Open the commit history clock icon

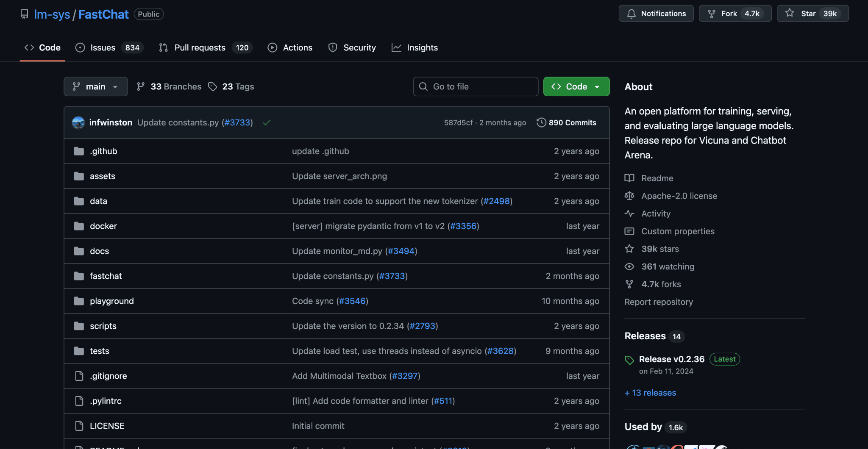tap(541, 122)
